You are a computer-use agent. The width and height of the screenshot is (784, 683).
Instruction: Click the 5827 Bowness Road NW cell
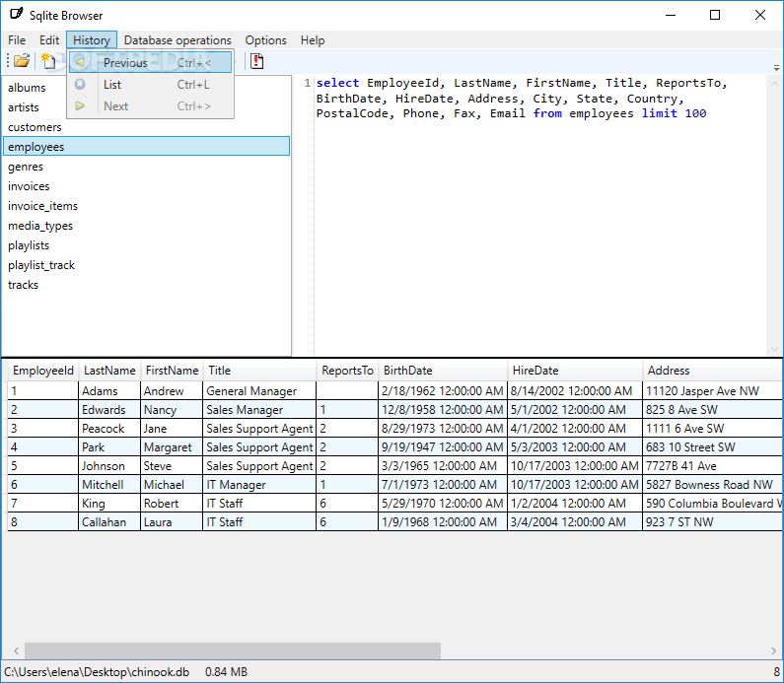coord(712,485)
